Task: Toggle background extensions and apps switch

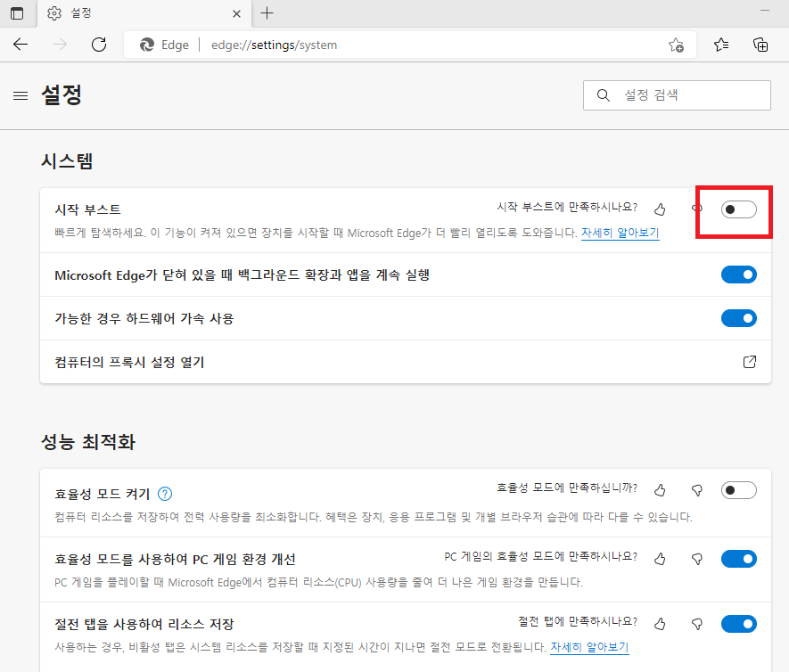Action: 738,275
